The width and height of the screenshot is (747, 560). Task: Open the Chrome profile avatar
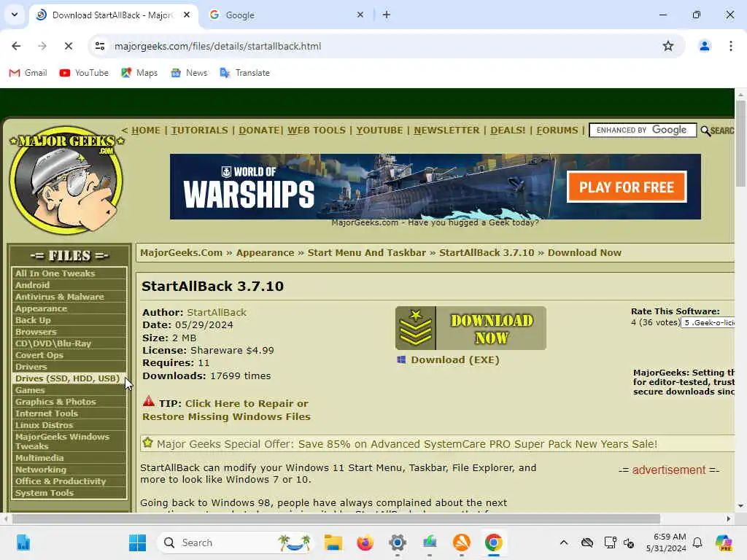[x=705, y=46]
